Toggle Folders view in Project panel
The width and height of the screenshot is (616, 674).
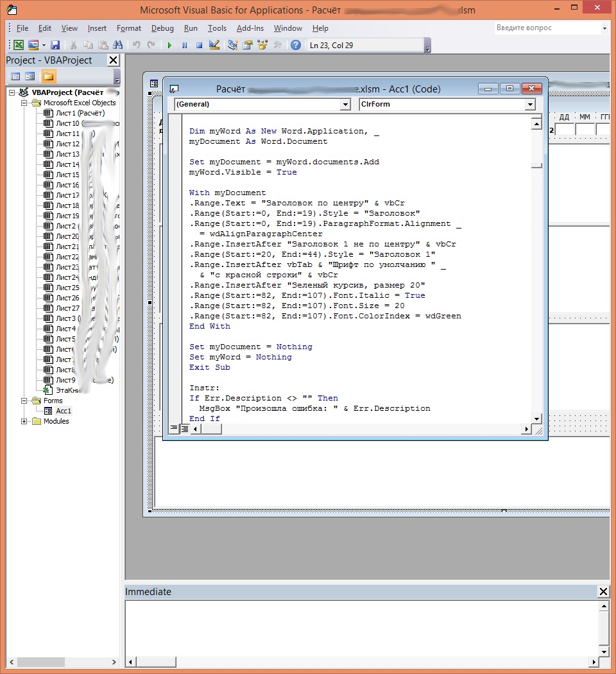tap(48, 76)
